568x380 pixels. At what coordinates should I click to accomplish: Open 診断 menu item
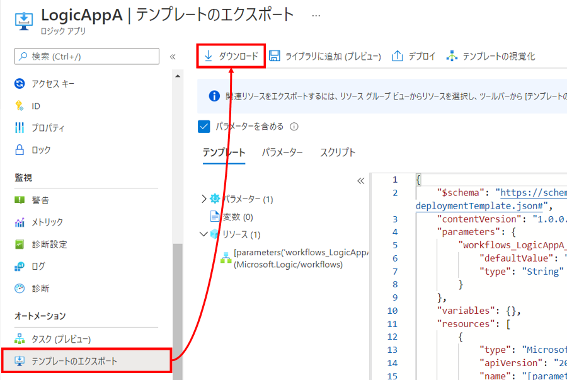tap(40, 288)
